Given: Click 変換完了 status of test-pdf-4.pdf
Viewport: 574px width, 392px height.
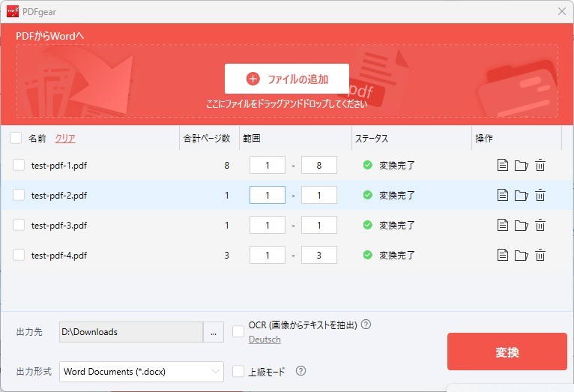Looking at the screenshot, I should coord(396,256).
